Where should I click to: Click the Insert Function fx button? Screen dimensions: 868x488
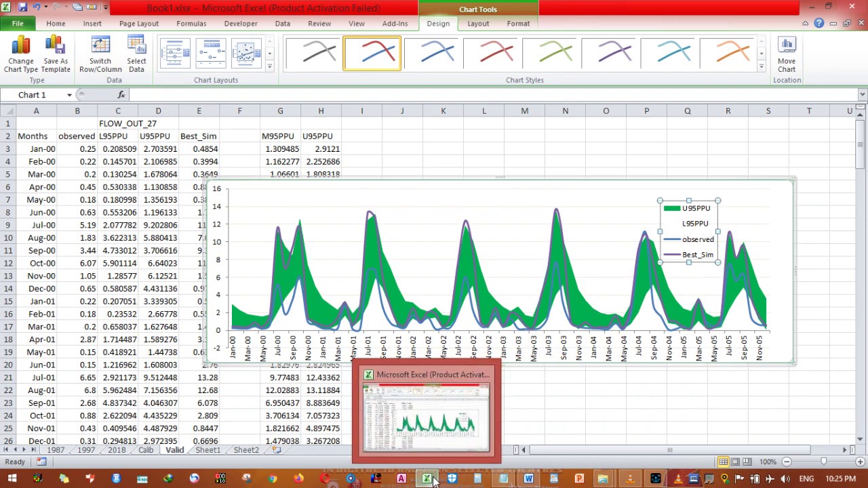[x=121, y=95]
